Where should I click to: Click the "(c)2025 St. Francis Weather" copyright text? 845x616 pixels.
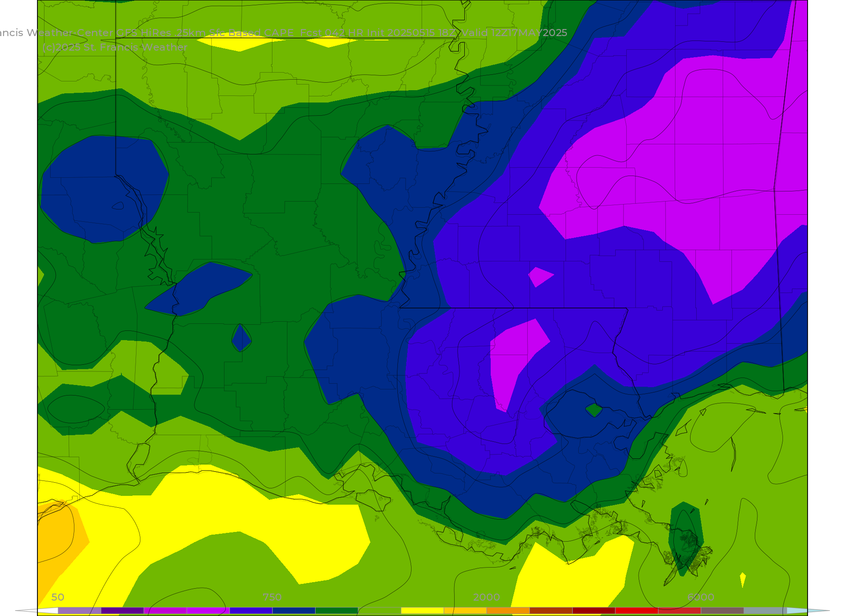115,47
